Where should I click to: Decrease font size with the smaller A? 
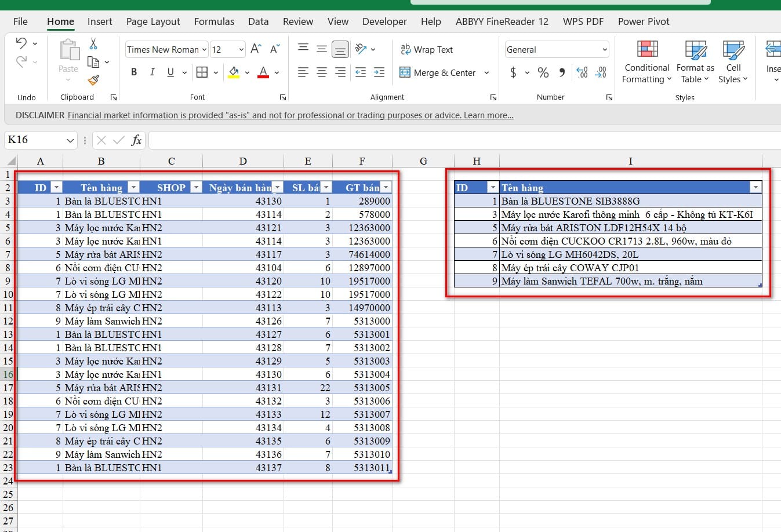click(x=275, y=49)
